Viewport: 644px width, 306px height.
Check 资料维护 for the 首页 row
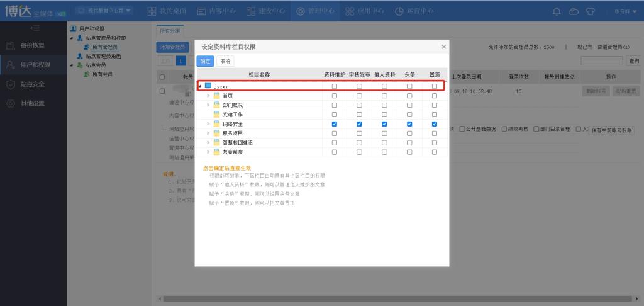pos(335,96)
